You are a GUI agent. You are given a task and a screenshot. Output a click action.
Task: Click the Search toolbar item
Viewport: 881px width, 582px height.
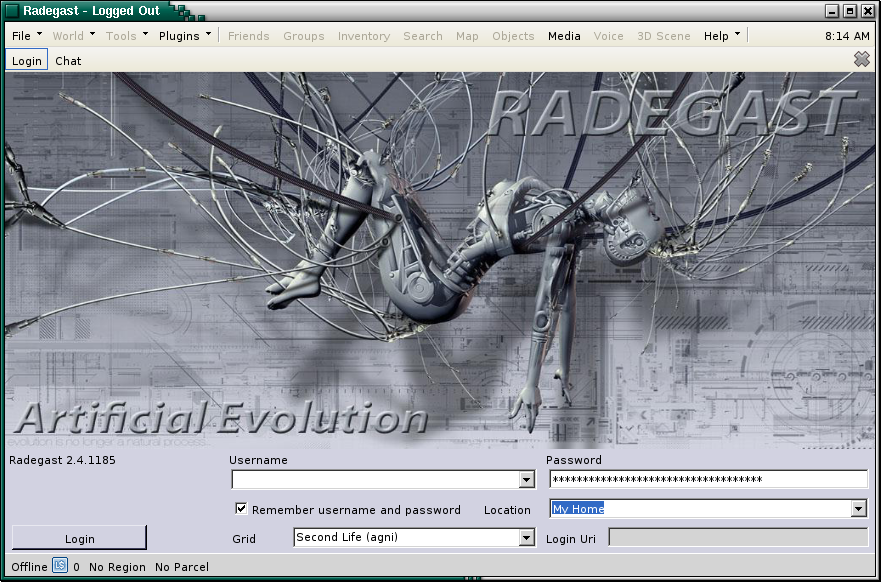click(x=423, y=36)
